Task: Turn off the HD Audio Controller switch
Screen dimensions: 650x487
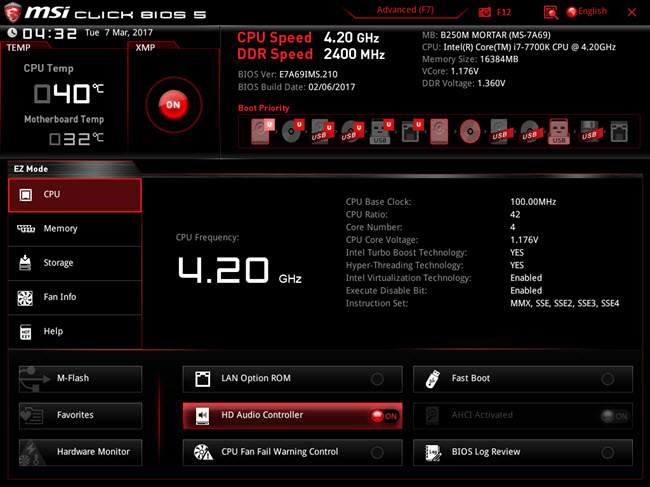Action: click(383, 416)
